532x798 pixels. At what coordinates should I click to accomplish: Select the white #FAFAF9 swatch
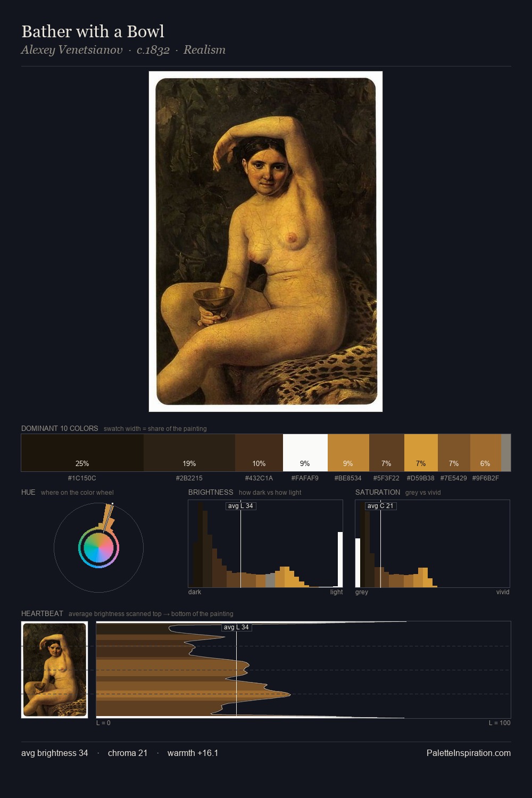pyautogui.click(x=305, y=453)
